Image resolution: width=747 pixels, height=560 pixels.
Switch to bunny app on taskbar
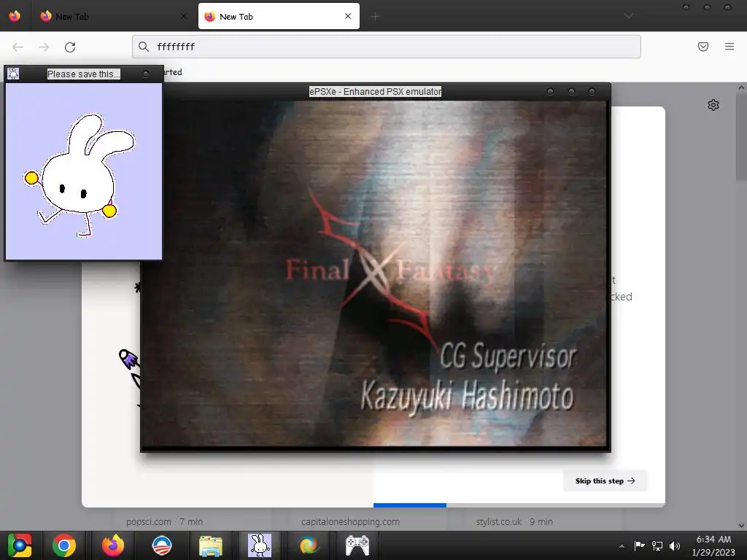[260, 545]
